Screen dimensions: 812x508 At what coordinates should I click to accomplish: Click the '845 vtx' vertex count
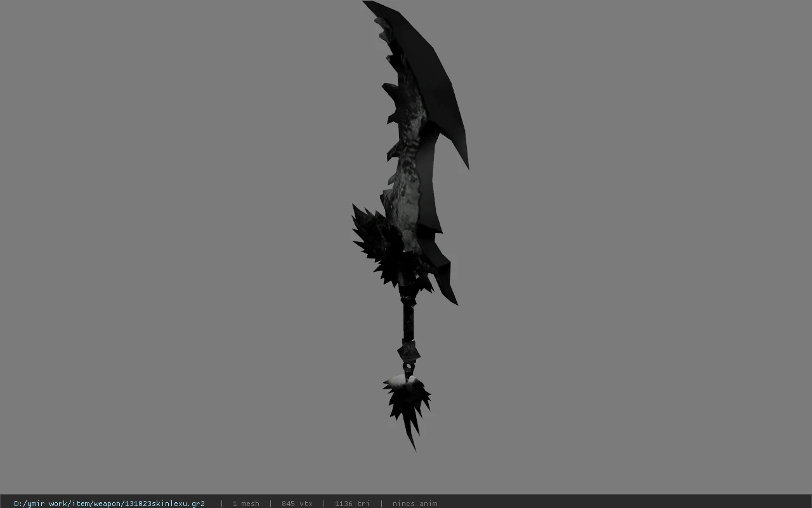tap(297, 504)
